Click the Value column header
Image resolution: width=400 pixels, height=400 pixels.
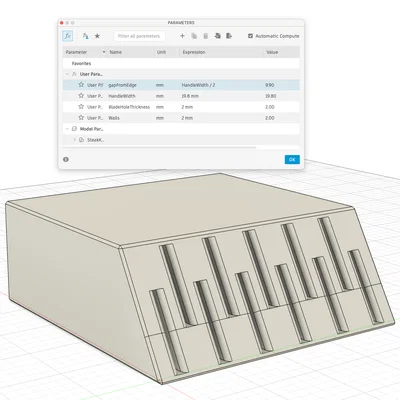[x=272, y=52]
